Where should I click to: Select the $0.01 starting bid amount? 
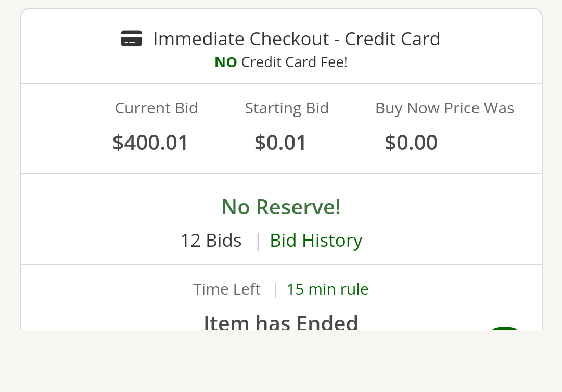coord(280,143)
